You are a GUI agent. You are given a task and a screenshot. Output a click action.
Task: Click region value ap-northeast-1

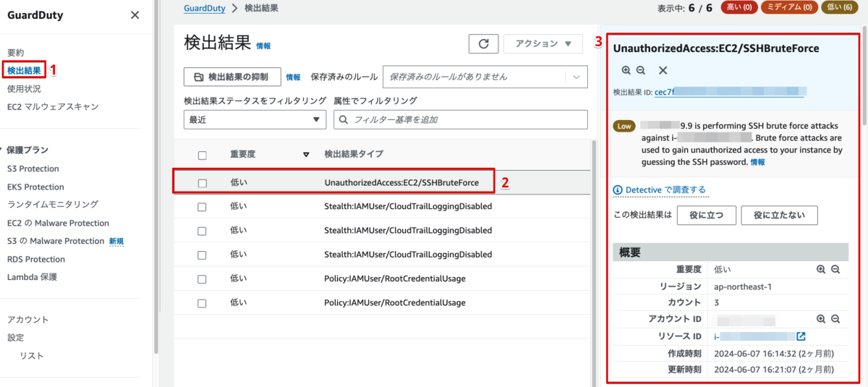743,286
